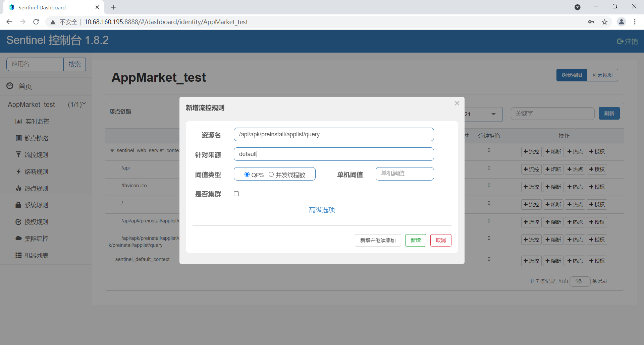Open 系统规则 lock icon item
Image resolution: width=644 pixels, height=345 pixels.
pos(32,205)
